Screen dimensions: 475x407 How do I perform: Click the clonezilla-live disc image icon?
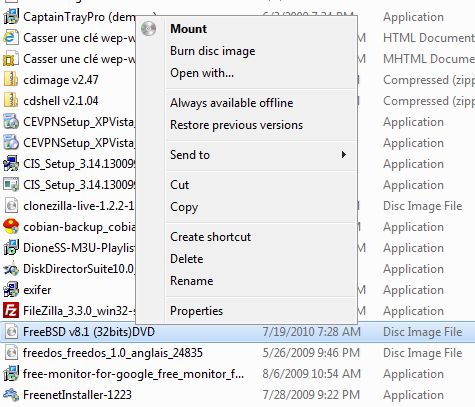pos(11,206)
